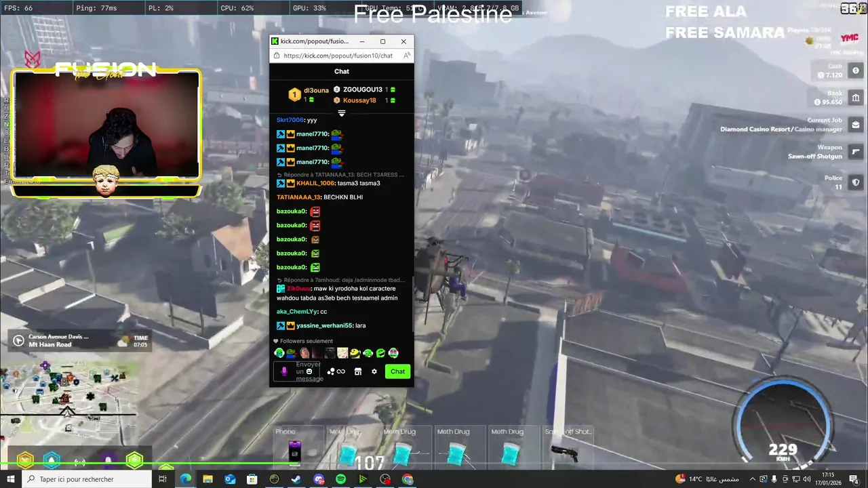The image size is (868, 488).
Task: Click KHALIL_1006 username in chat
Action: (315, 183)
